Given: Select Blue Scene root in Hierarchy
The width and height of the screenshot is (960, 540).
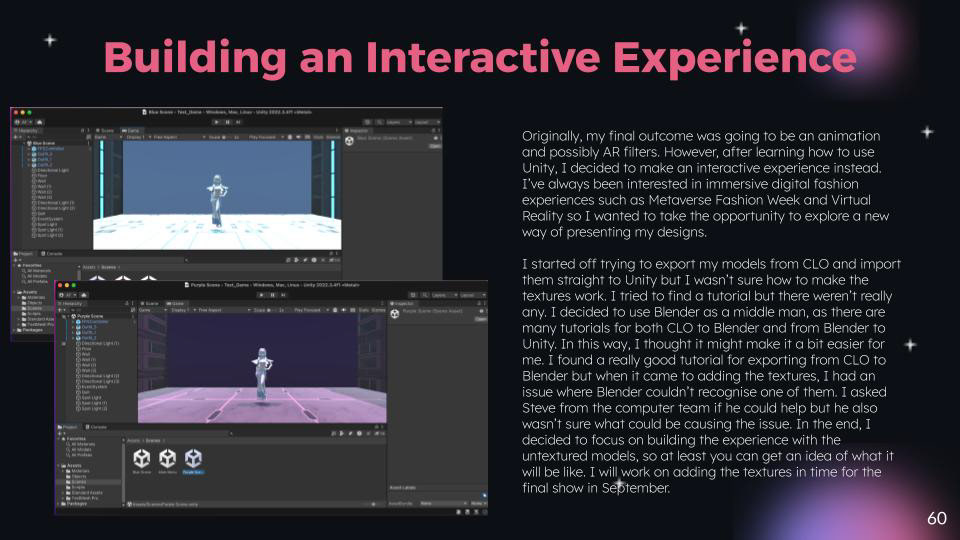Looking at the screenshot, I should click(43, 143).
